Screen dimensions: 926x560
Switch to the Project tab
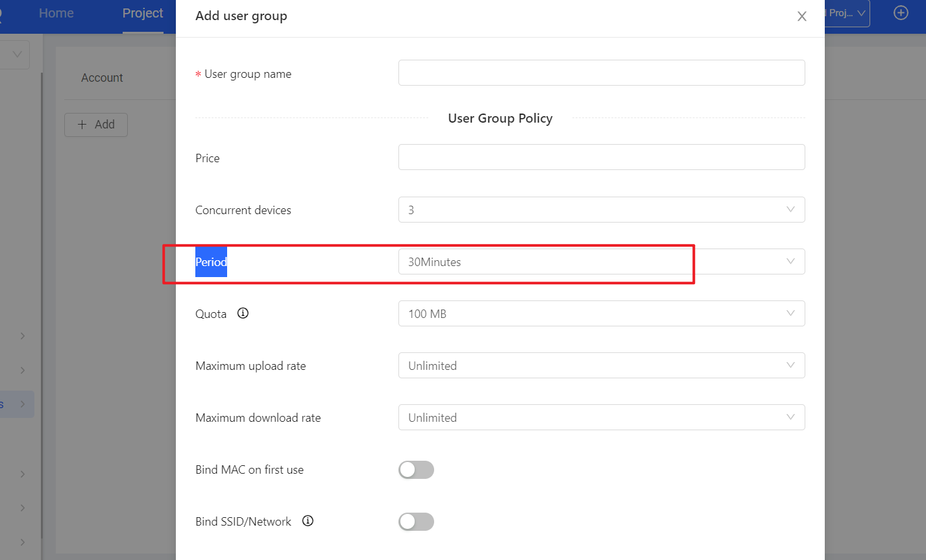point(143,14)
